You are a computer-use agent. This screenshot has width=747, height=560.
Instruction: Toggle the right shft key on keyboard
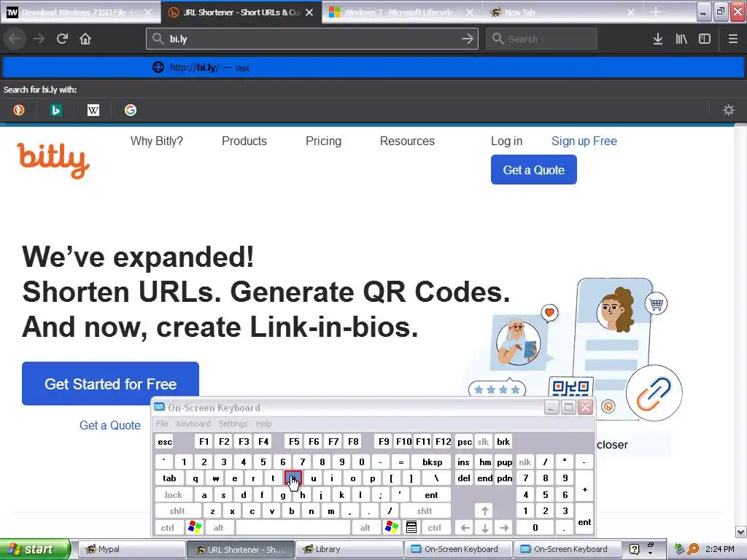(x=425, y=511)
